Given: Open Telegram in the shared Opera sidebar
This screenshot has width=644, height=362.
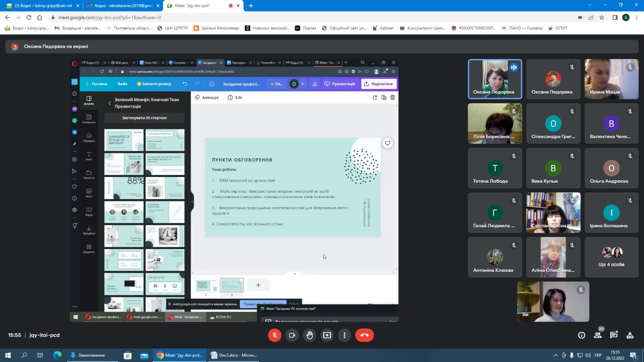Looking at the screenshot, I should point(75,132).
